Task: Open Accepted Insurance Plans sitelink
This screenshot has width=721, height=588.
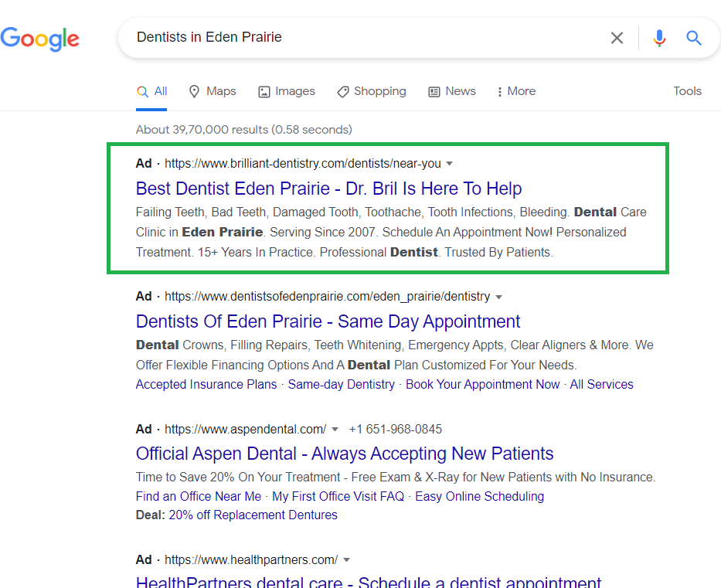Action: tap(206, 384)
